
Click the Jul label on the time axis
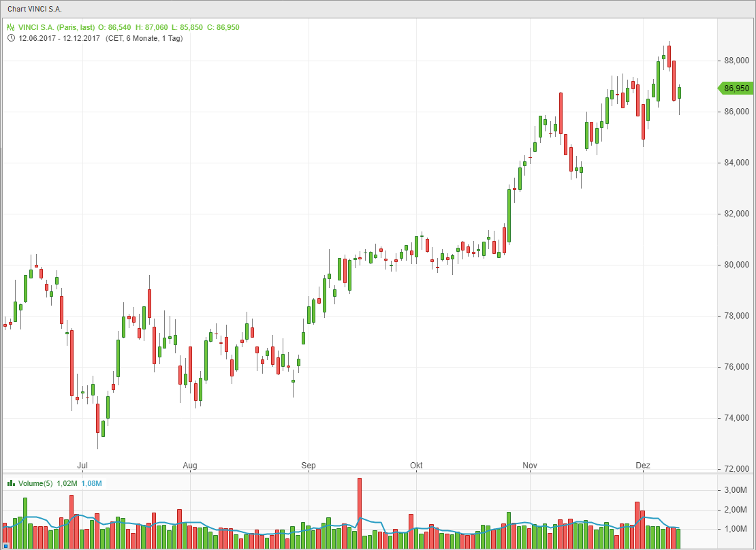click(x=82, y=466)
